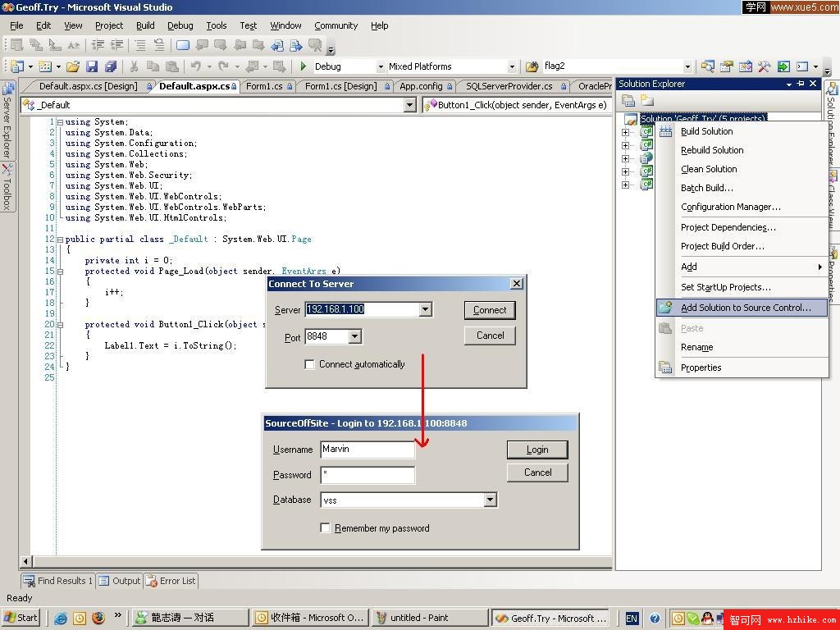The width and height of the screenshot is (840, 630).
Task: Open the Port dropdown arrow
Action: pos(354,336)
